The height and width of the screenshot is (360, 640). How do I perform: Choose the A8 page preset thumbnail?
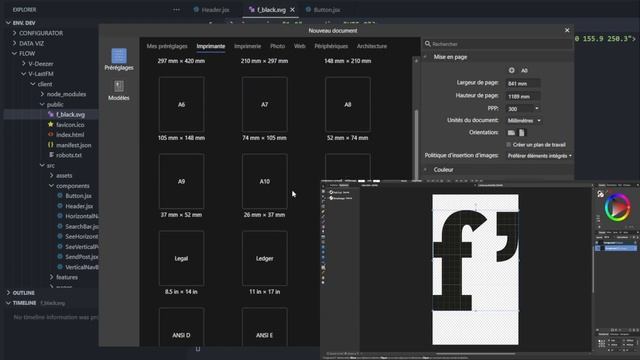348,104
